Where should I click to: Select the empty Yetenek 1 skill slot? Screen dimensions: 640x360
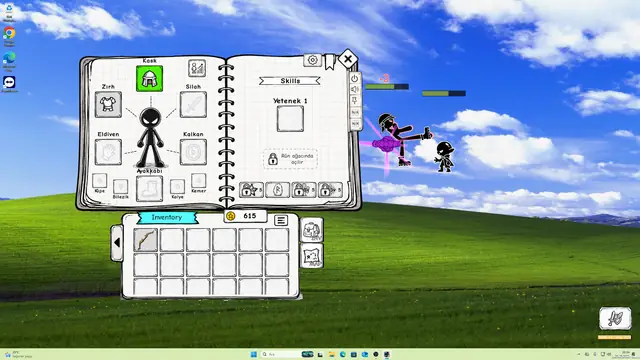click(x=290, y=119)
